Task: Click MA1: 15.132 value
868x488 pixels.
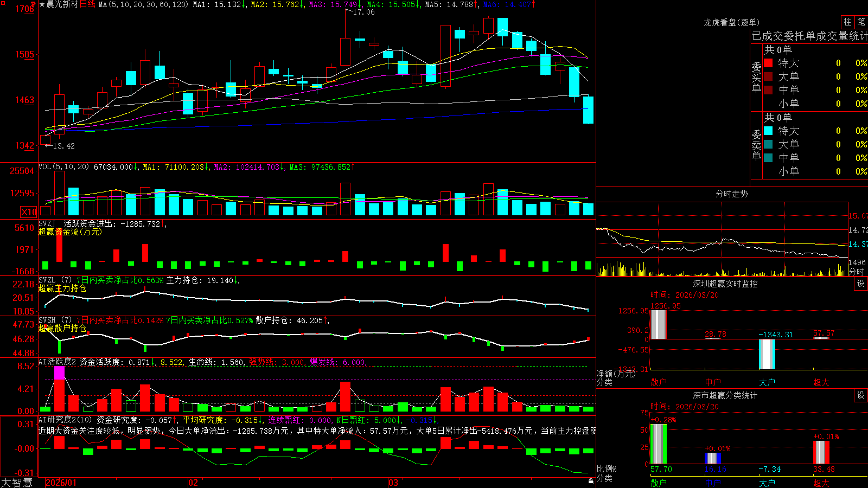Action: (x=220, y=4)
